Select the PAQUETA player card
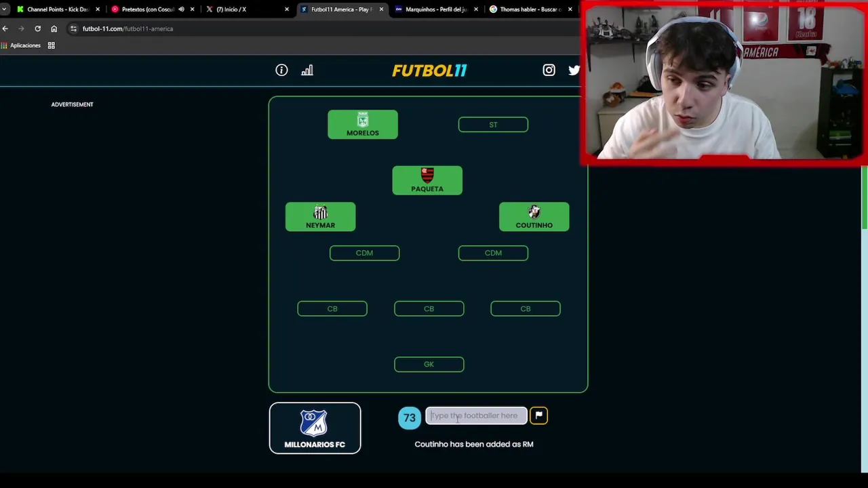This screenshot has height=488, width=868. click(x=427, y=180)
